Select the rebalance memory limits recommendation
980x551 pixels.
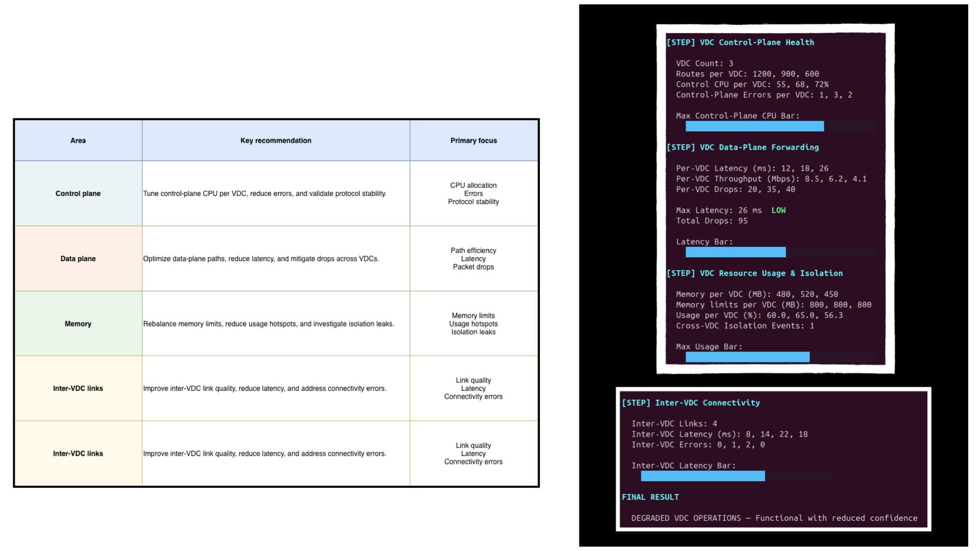point(268,323)
